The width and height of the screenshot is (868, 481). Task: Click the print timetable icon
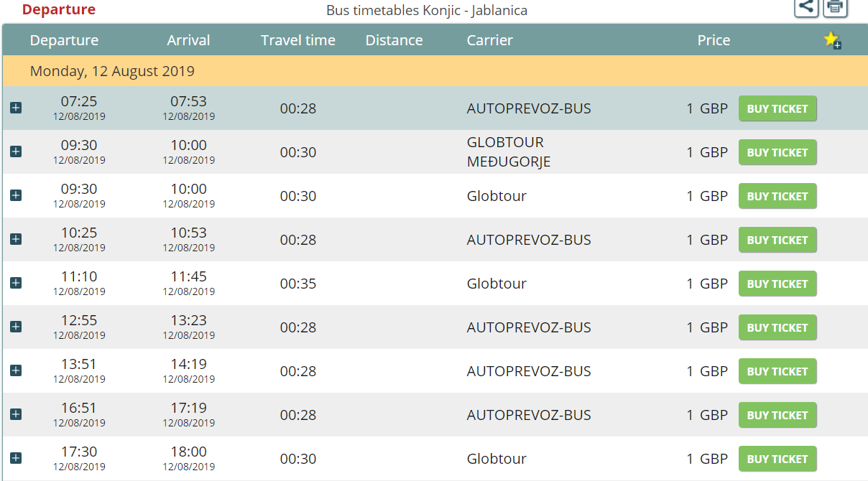pyautogui.click(x=835, y=6)
